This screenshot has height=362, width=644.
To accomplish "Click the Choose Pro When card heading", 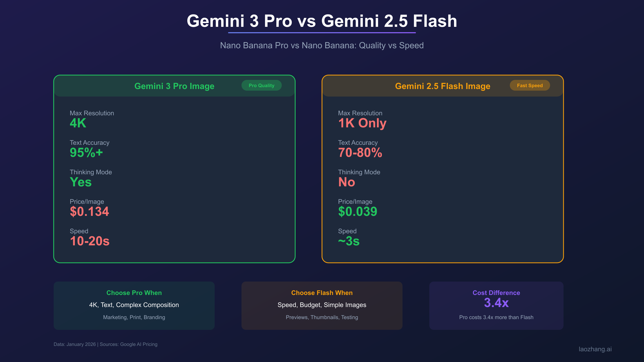I will click(x=134, y=293).
